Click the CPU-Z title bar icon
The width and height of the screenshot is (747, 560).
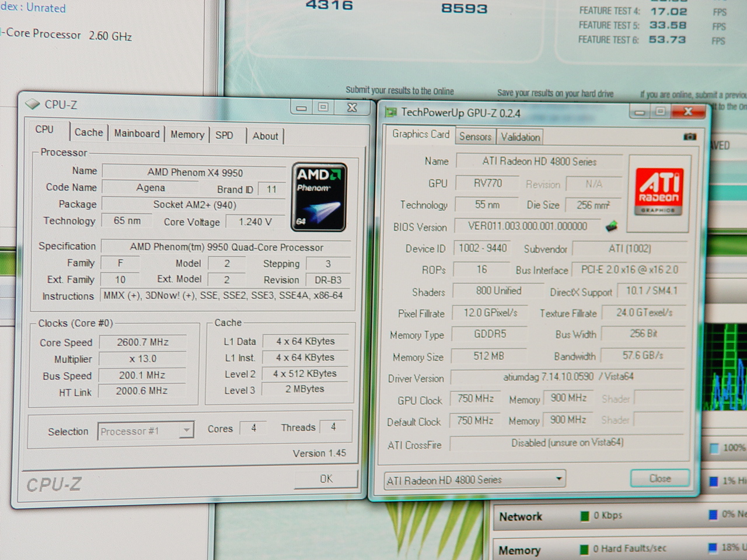pos(32,104)
